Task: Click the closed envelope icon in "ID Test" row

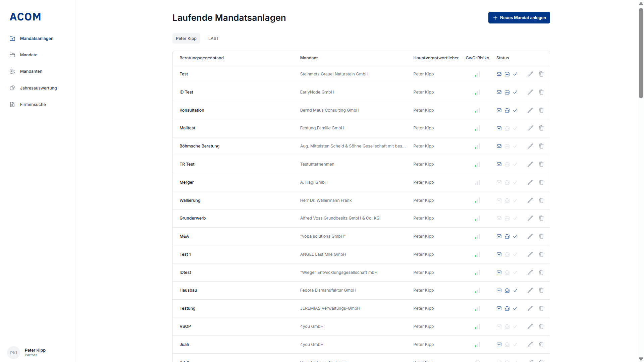Action: click(x=499, y=92)
